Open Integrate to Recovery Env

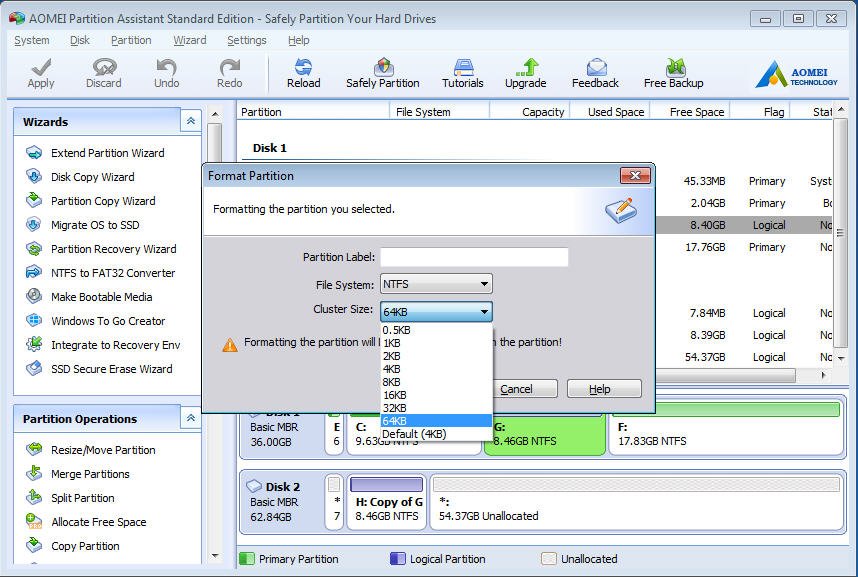(103, 345)
